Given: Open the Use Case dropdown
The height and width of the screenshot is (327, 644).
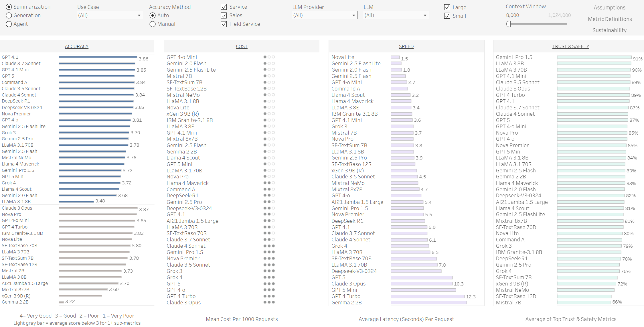Looking at the screenshot, I should click(110, 15).
